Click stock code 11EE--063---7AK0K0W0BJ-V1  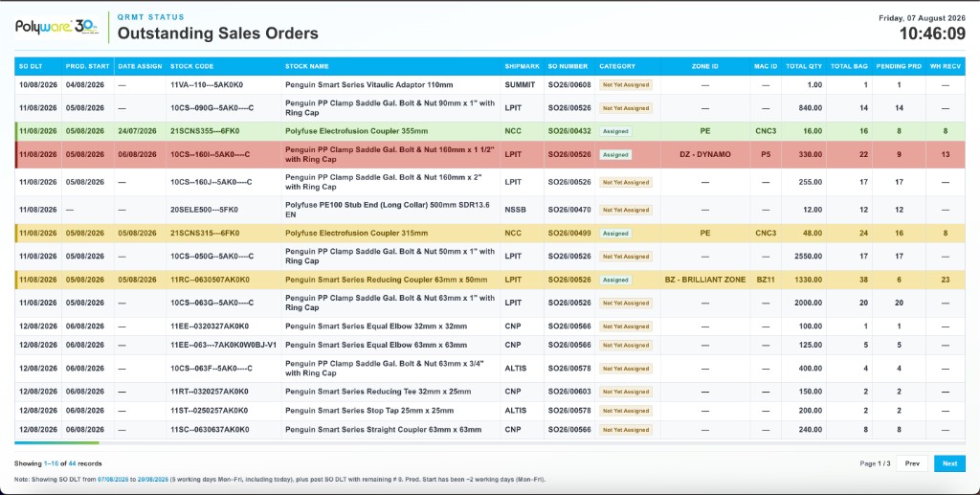click(223, 345)
